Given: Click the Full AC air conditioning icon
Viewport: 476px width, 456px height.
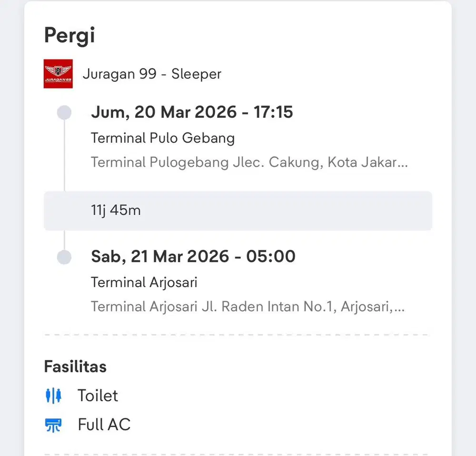Looking at the screenshot, I should click(x=54, y=425).
